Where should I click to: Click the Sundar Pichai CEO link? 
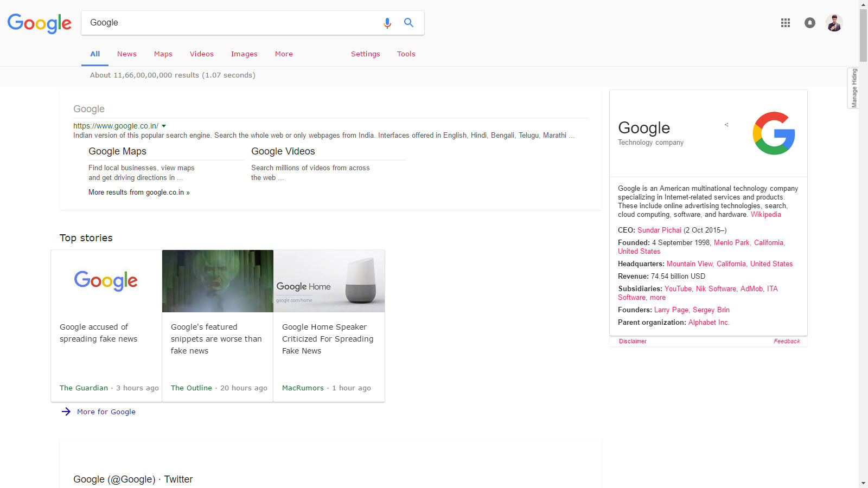pos(659,230)
